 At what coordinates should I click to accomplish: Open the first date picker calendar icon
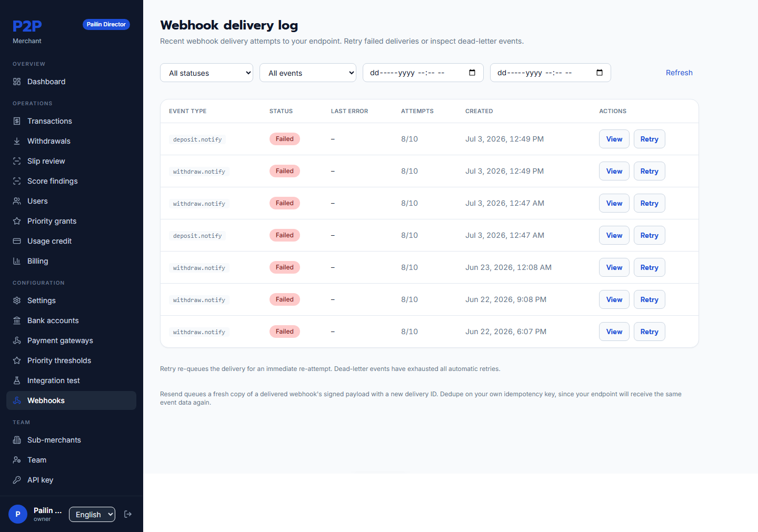click(x=472, y=73)
